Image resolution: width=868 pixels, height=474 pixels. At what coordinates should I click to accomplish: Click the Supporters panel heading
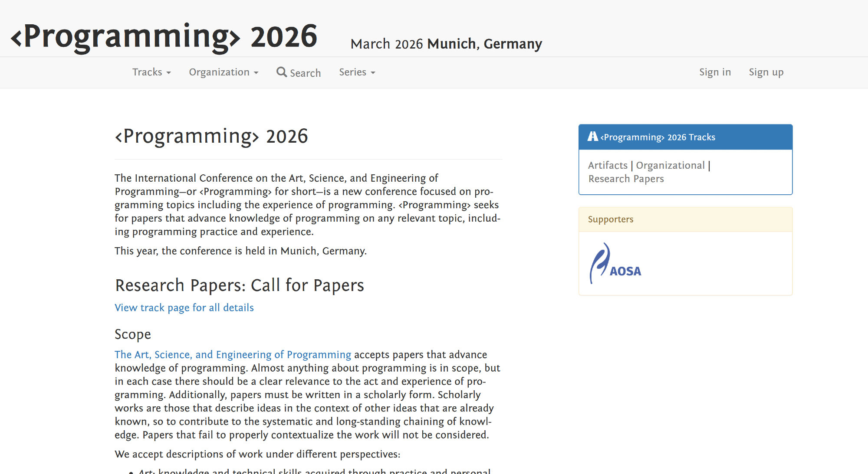(x=611, y=219)
